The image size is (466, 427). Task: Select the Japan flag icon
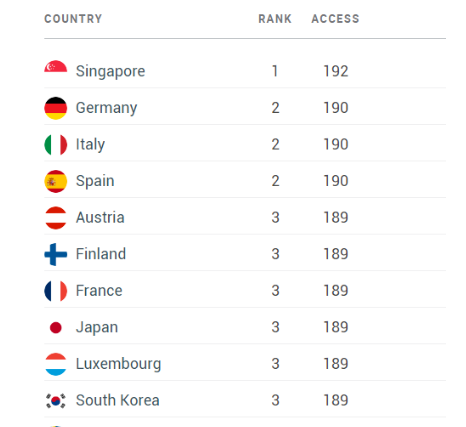[56, 327]
